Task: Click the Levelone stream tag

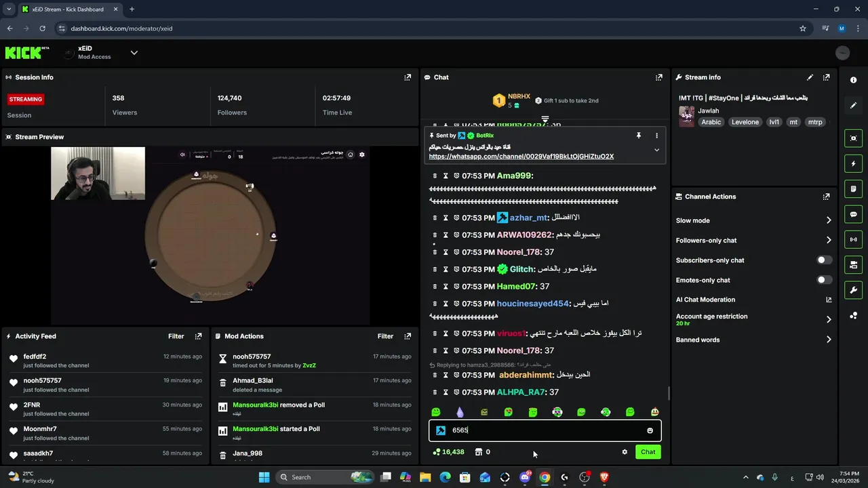Action: [745, 122]
